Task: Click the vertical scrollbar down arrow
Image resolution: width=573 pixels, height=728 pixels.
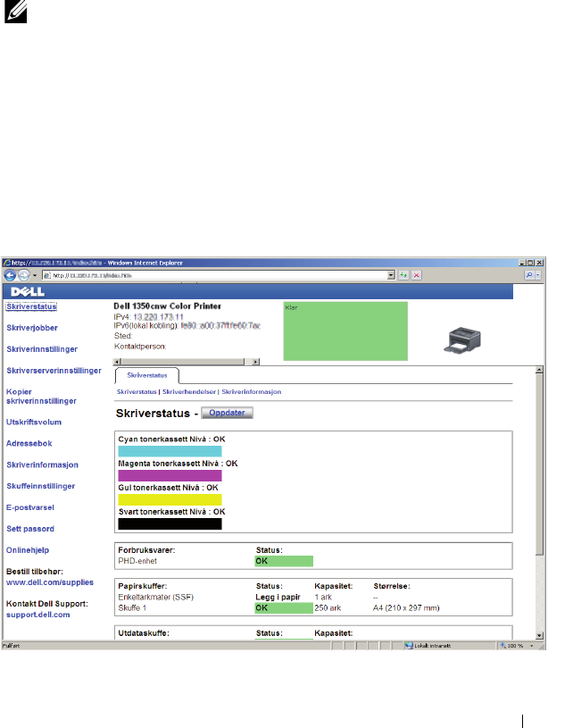Action: tap(539, 636)
